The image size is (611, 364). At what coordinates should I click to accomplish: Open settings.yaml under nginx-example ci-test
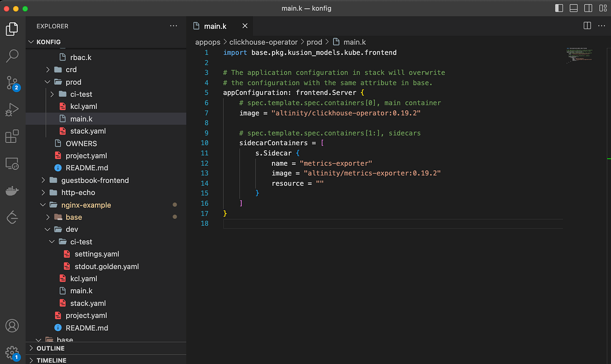pos(98,254)
